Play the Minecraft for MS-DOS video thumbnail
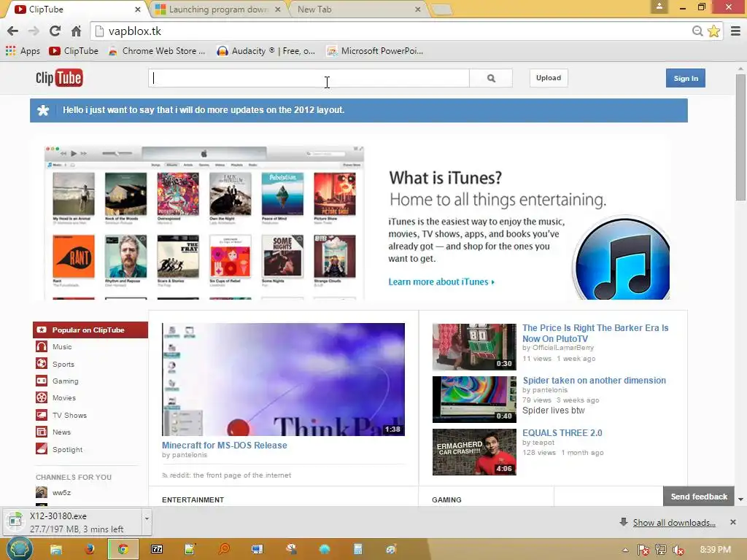Screen dimensions: 747x560 (284, 379)
